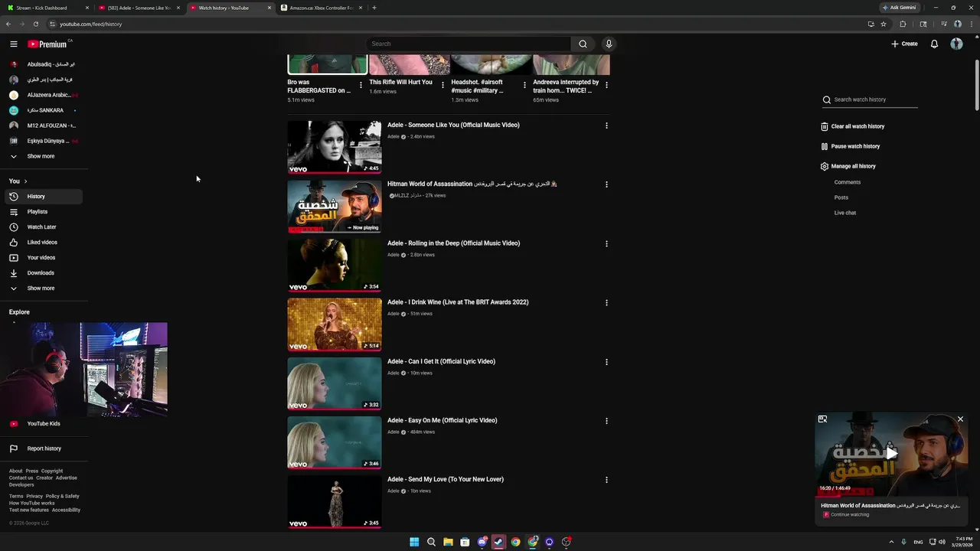The height and width of the screenshot is (551, 980).
Task: Open Adele Someone Like You thumbnail
Action: 335,147
